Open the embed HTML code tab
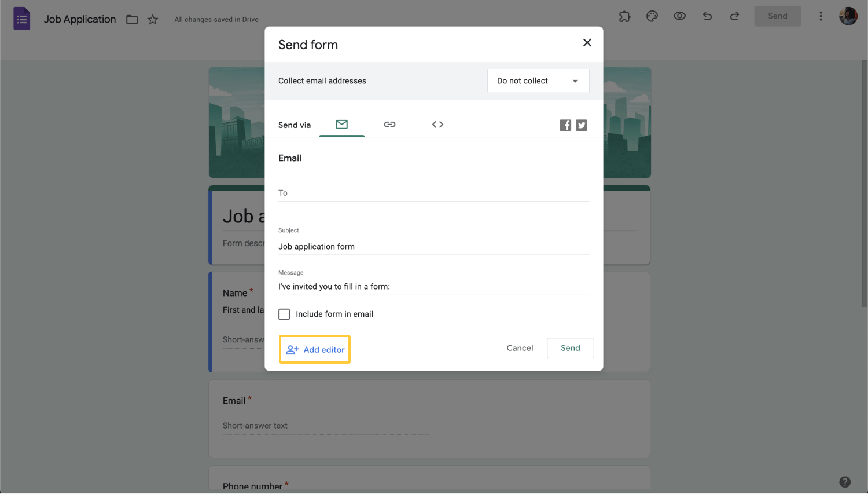Screen dimensions: 868x494 point(437,125)
